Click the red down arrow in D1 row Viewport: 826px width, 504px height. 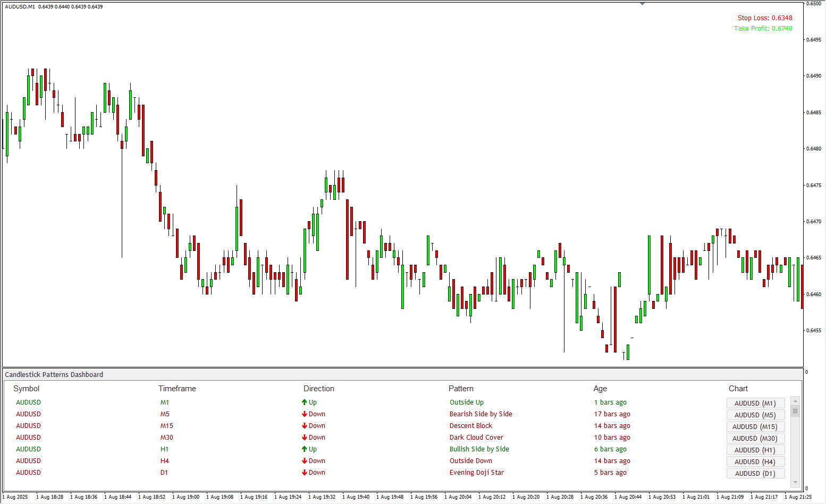[305, 473]
